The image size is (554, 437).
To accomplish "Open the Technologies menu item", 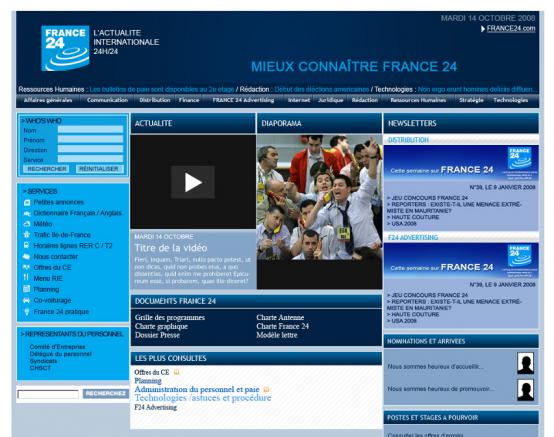I will [511, 100].
